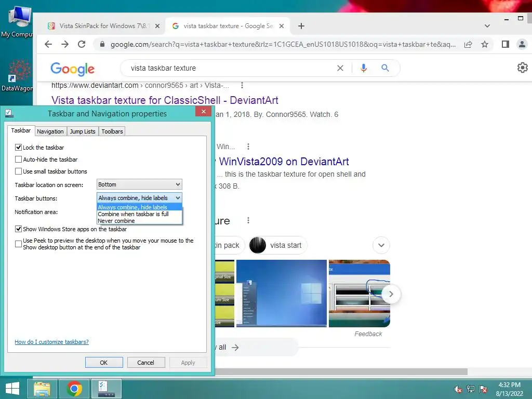Open the muted volume tray icon

pyautogui.click(x=458, y=389)
